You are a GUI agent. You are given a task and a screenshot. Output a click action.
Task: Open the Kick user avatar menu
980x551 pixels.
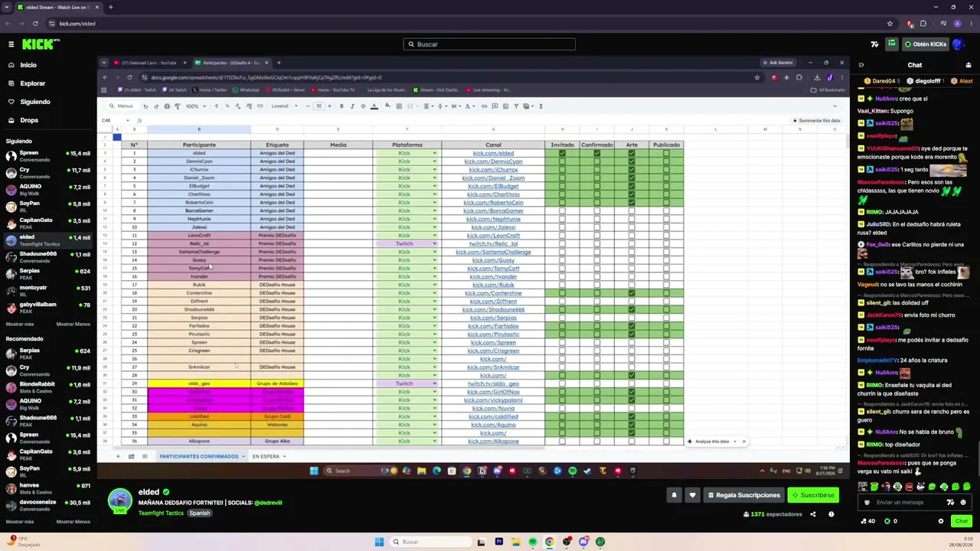click(958, 44)
